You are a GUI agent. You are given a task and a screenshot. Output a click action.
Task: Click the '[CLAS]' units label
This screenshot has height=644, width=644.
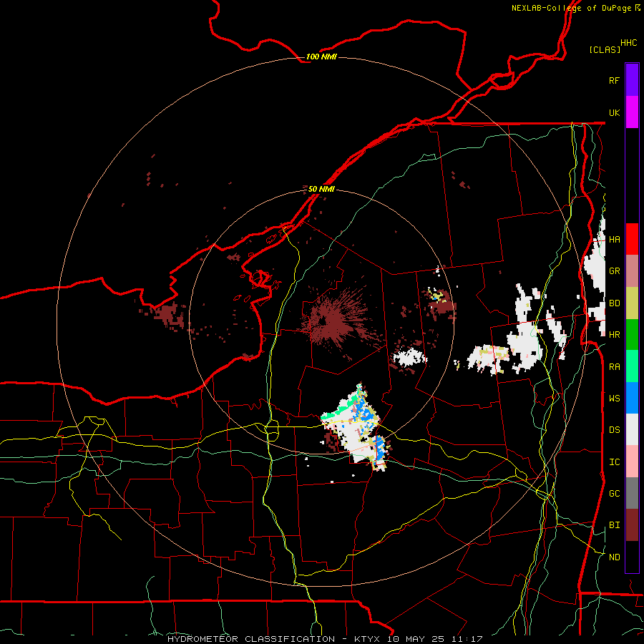(605, 49)
